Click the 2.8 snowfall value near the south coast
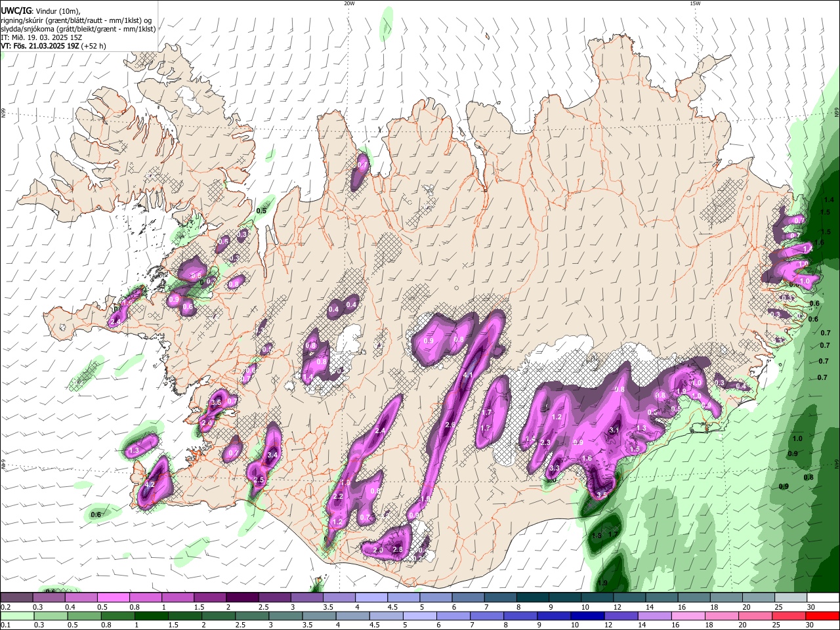Viewport: 840px width, 630px height. pyautogui.click(x=397, y=549)
